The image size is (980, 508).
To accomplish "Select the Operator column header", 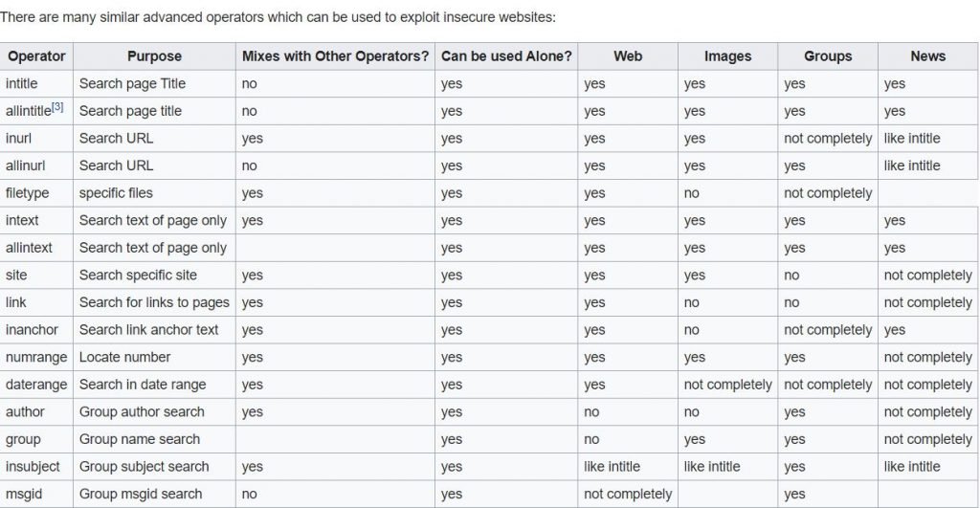I will [36, 56].
